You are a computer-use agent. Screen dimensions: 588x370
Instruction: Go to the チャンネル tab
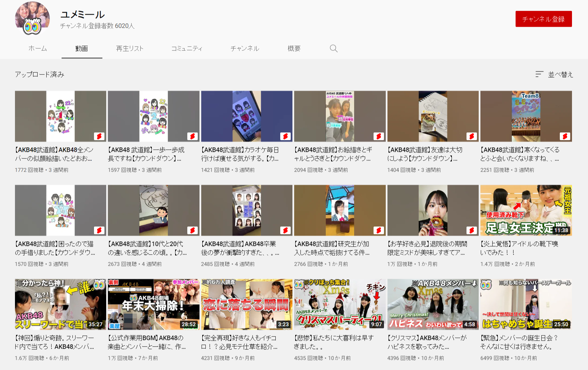click(x=245, y=48)
